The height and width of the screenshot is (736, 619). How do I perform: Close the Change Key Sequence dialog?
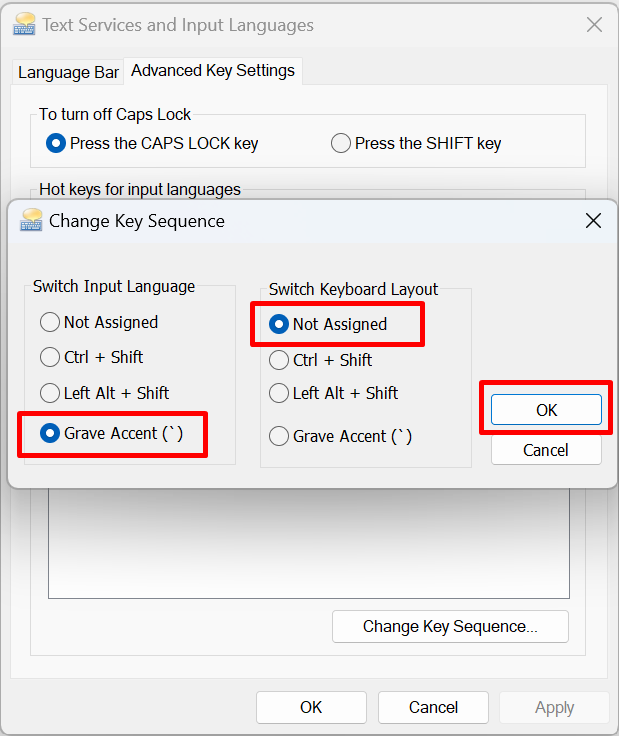[x=593, y=221]
